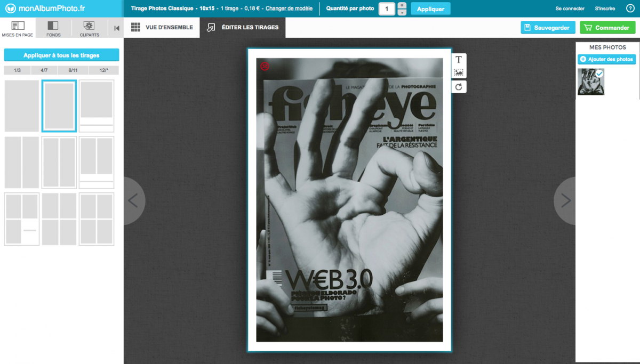
Task: Filter layouts by 4/7 photos
Action: tap(44, 70)
